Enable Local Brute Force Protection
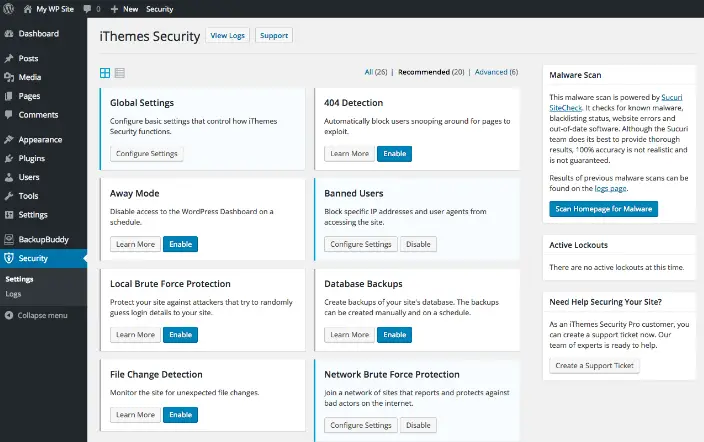 coord(180,335)
